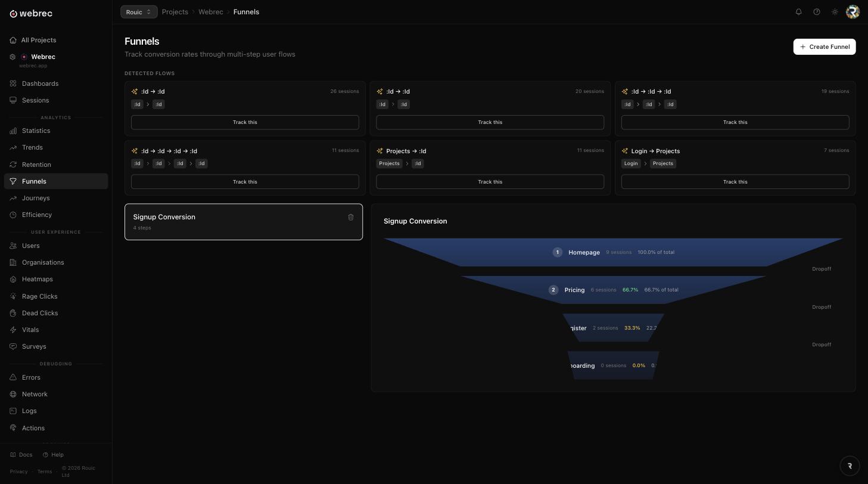Open Dead Clicks page
Screen dimensions: 868x484
(56, 313)
